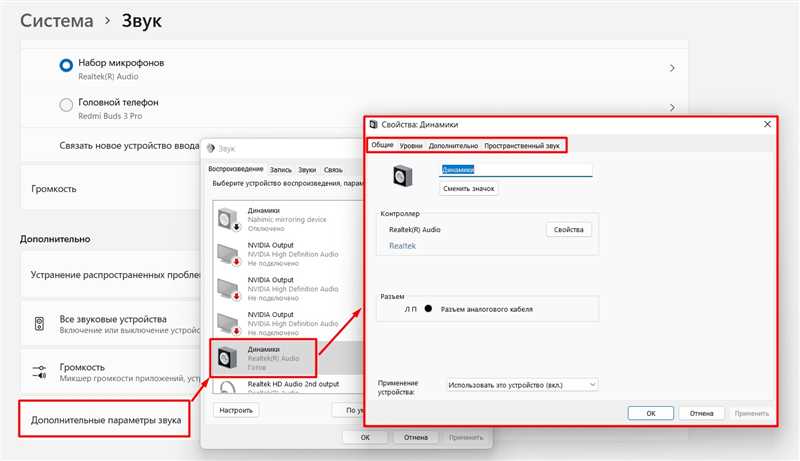Open the Дополнительно tab in properties
800x461 pixels.
453,146
